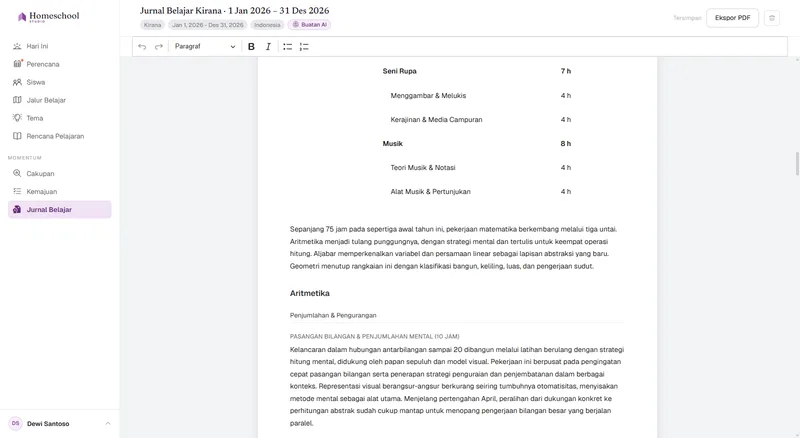Image resolution: width=800 pixels, height=438 pixels.
Task: Click the Jalur Belajar map icon
Action: pyautogui.click(x=17, y=100)
